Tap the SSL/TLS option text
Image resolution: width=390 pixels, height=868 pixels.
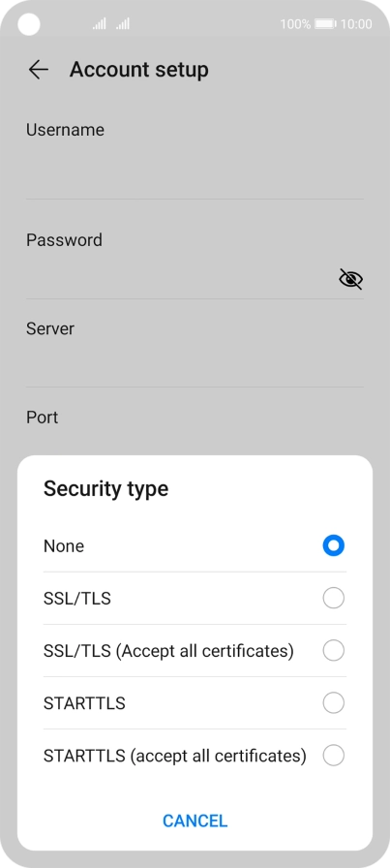pos(76,599)
